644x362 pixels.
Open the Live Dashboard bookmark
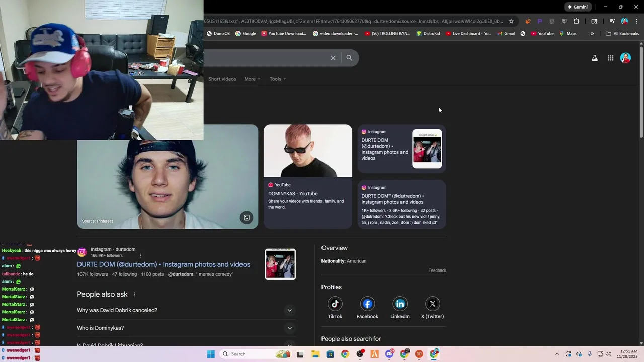(x=468, y=34)
